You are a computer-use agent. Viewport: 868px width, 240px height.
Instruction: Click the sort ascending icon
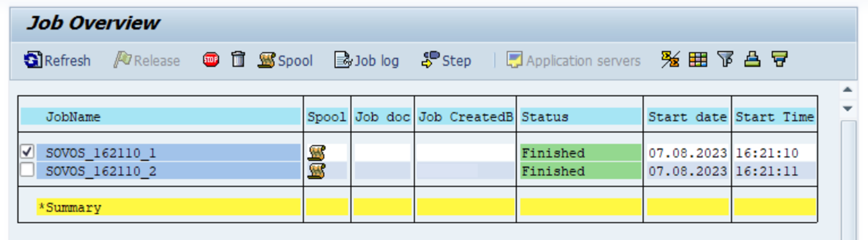(752, 60)
